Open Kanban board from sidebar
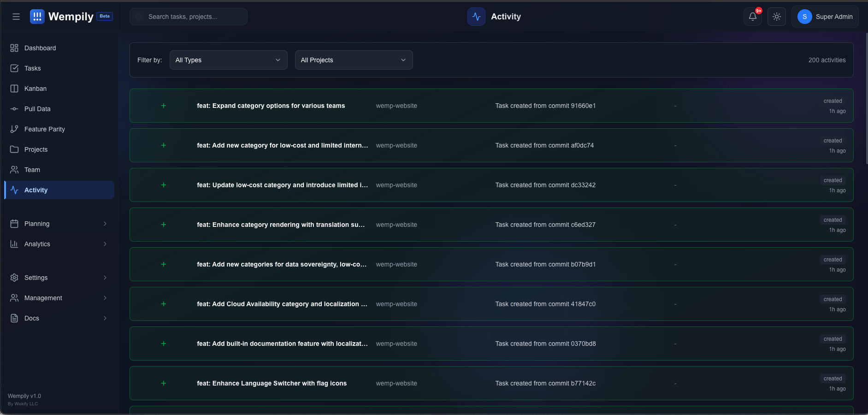The height and width of the screenshot is (415, 868). (x=35, y=89)
